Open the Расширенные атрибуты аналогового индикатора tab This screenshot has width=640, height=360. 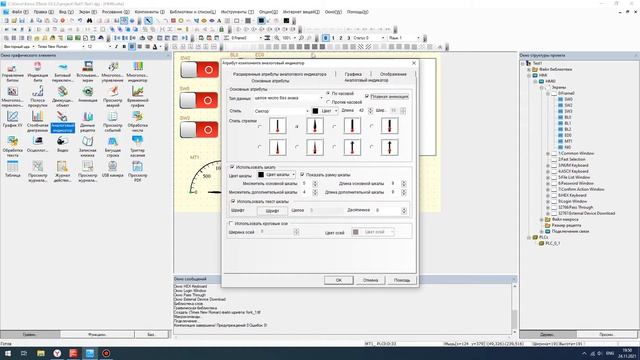pos(280,74)
